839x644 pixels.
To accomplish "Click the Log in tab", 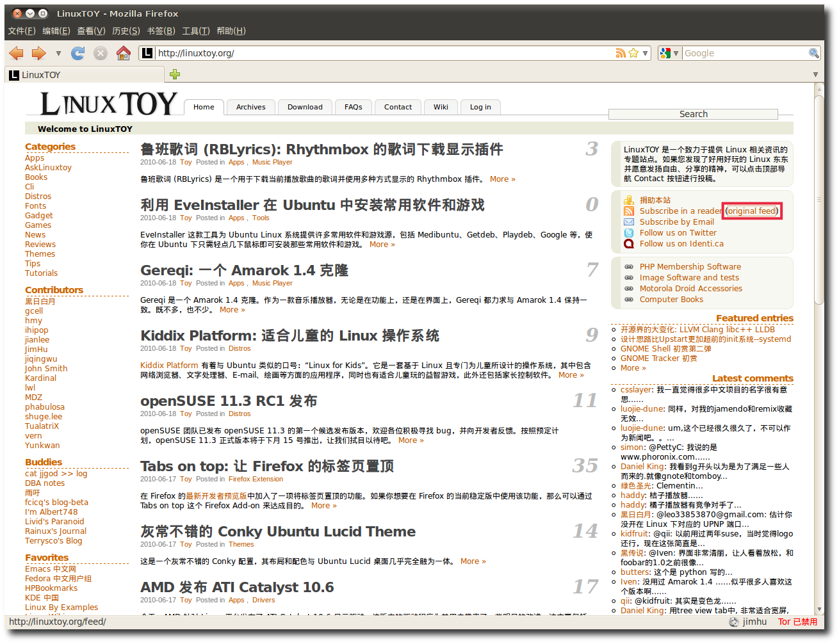I will [480, 107].
